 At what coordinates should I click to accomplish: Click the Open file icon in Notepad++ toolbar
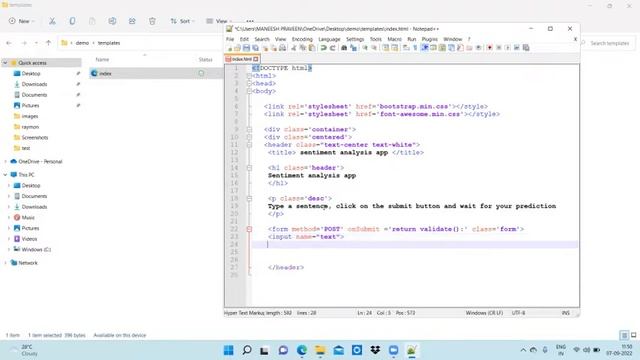pyautogui.click(x=237, y=48)
